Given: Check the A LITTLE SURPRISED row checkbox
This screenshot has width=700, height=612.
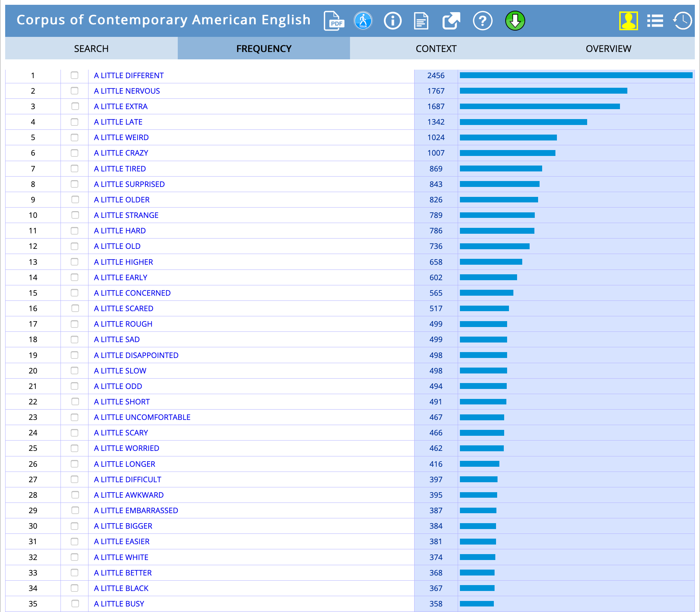Looking at the screenshot, I should tap(74, 184).
